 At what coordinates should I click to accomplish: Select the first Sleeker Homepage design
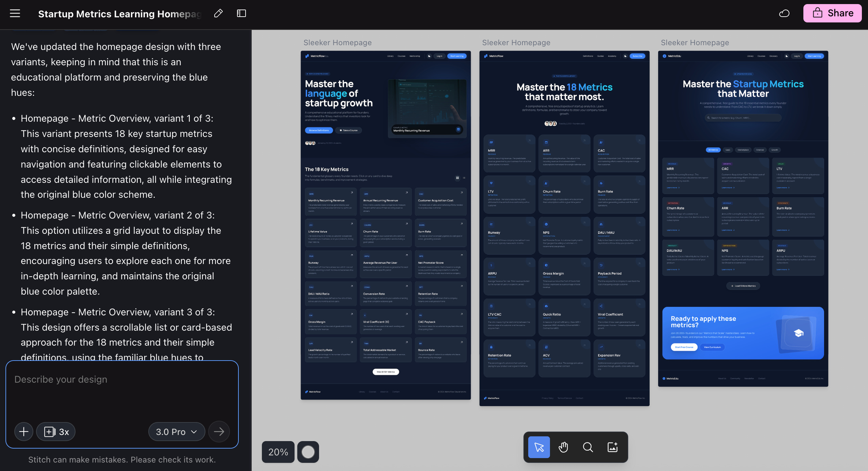[386, 225]
